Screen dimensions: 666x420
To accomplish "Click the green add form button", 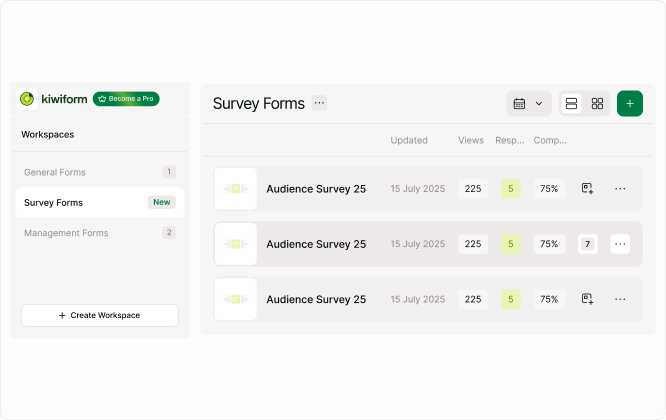I will click(629, 103).
